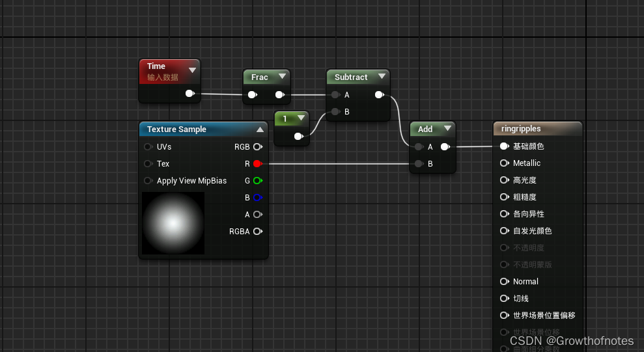Click Add node input pin A

tap(419, 147)
